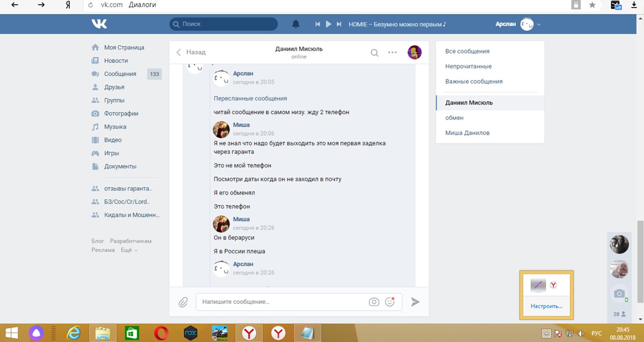
Task: Select Непрочитанные messages filter
Action: pos(468,66)
